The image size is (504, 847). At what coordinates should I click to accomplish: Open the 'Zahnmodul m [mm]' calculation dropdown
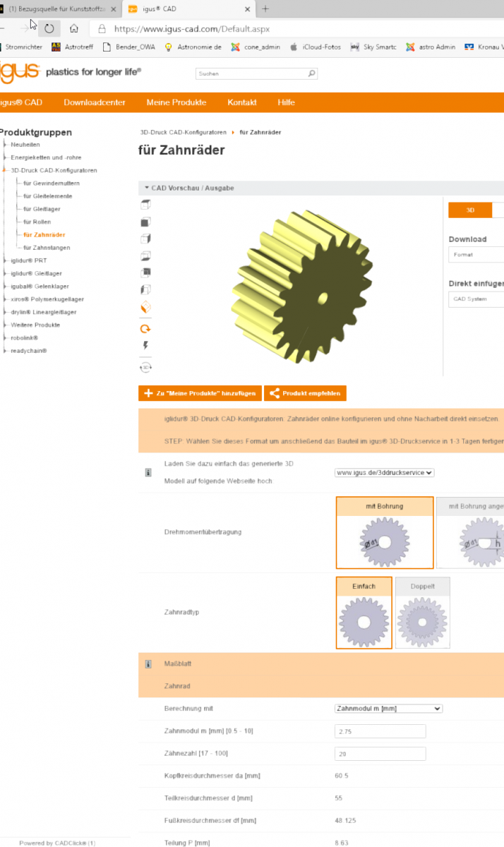(x=388, y=708)
